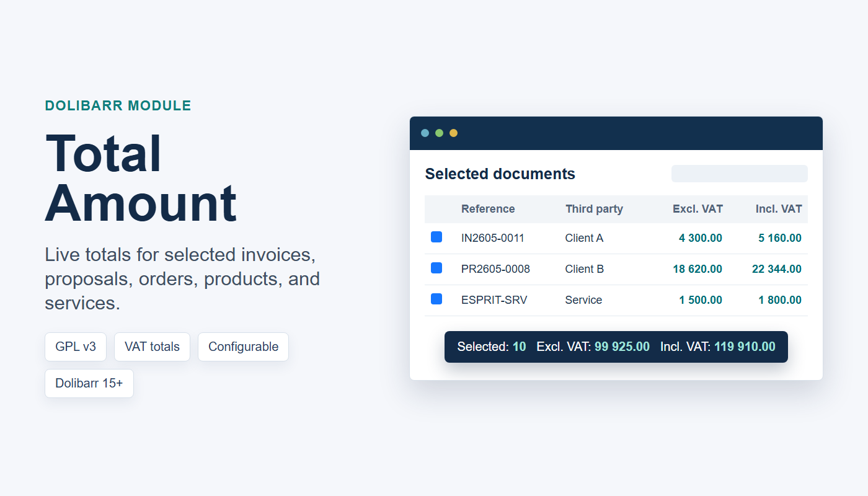Screen dimensions: 868x496
Task: Click the 5 160.00 amount
Action: [x=780, y=238]
